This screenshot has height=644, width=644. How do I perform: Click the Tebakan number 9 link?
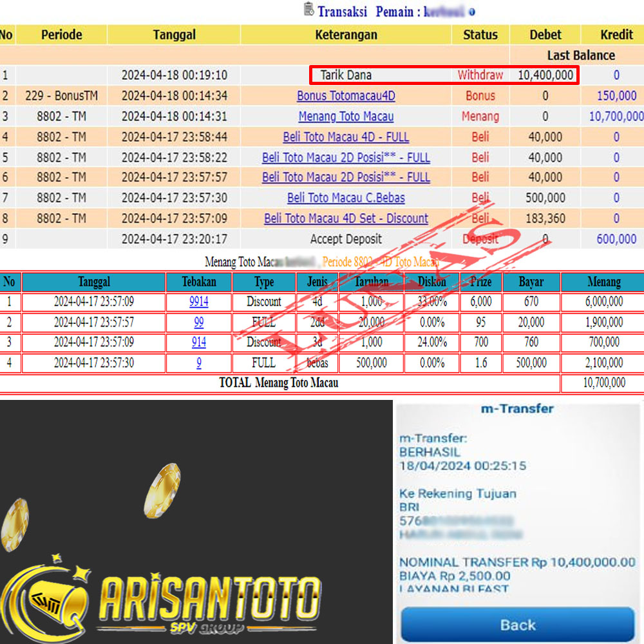pos(199,363)
